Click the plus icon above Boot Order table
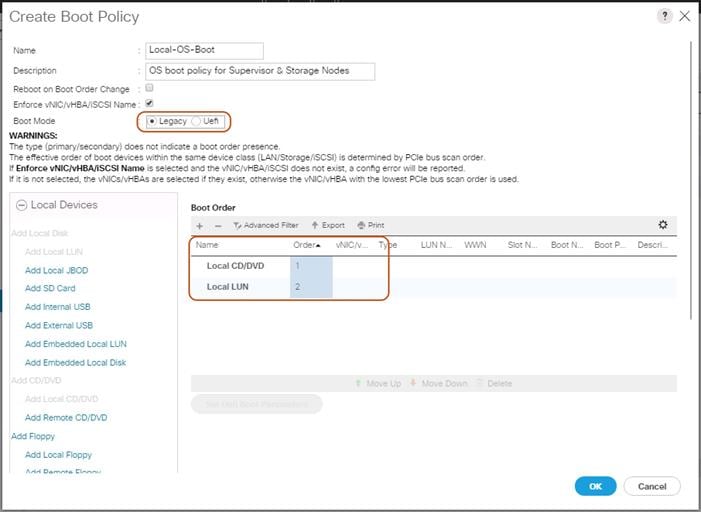The height and width of the screenshot is (512, 701). point(199,226)
